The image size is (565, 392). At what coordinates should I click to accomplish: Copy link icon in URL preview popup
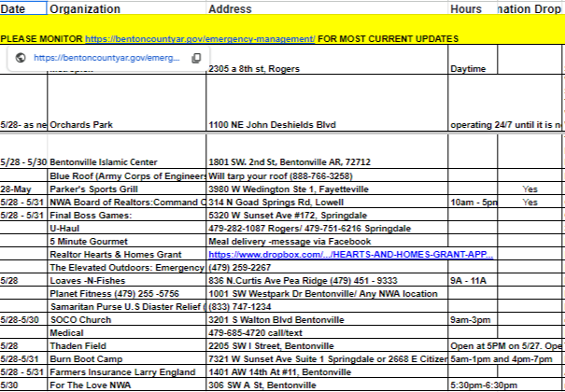coord(196,58)
